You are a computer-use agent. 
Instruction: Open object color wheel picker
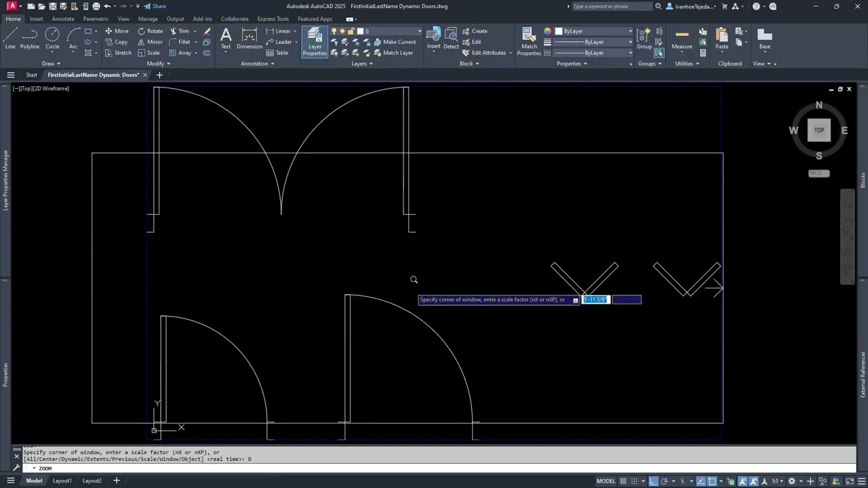[x=547, y=31]
